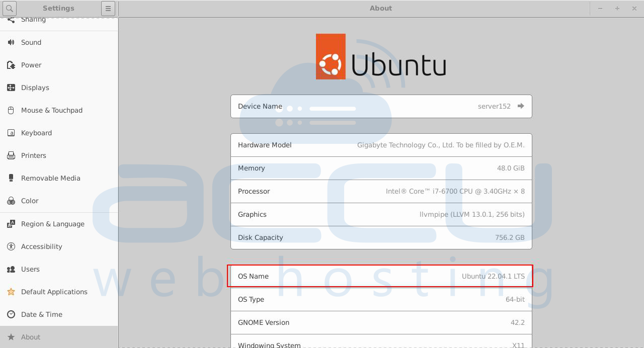Screen dimensions: 644x348
Task: Click the GNOME Version label
Action: click(x=264, y=322)
